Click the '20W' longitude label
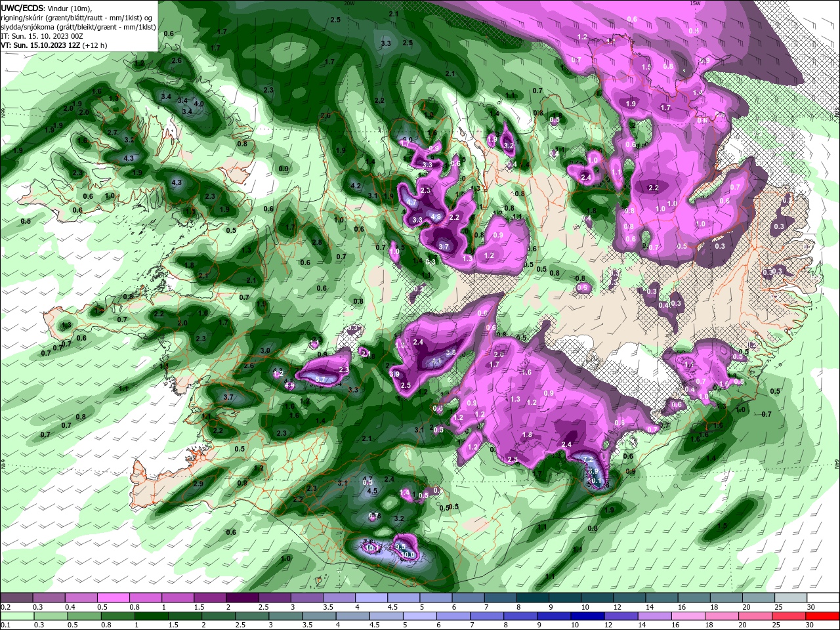 pyautogui.click(x=348, y=3)
